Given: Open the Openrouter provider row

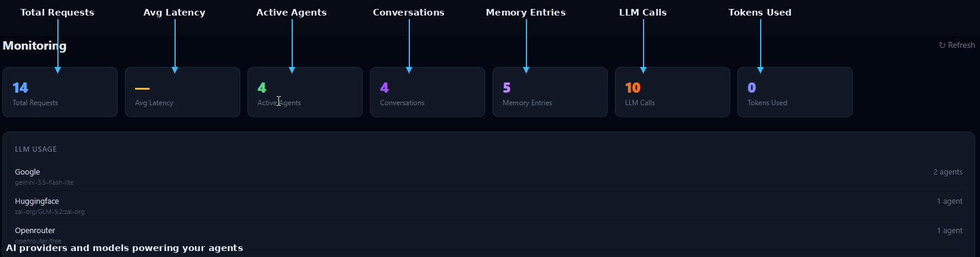Looking at the screenshot, I should [489, 235].
